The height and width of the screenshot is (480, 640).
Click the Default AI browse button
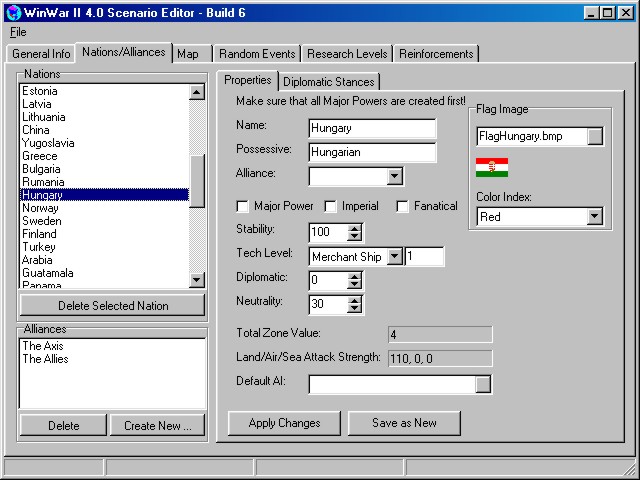[x=484, y=384]
